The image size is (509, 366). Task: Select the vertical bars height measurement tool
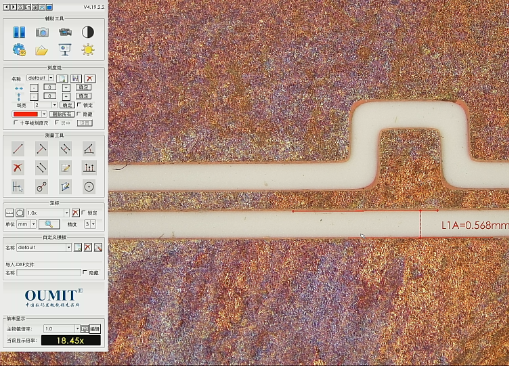click(89, 168)
